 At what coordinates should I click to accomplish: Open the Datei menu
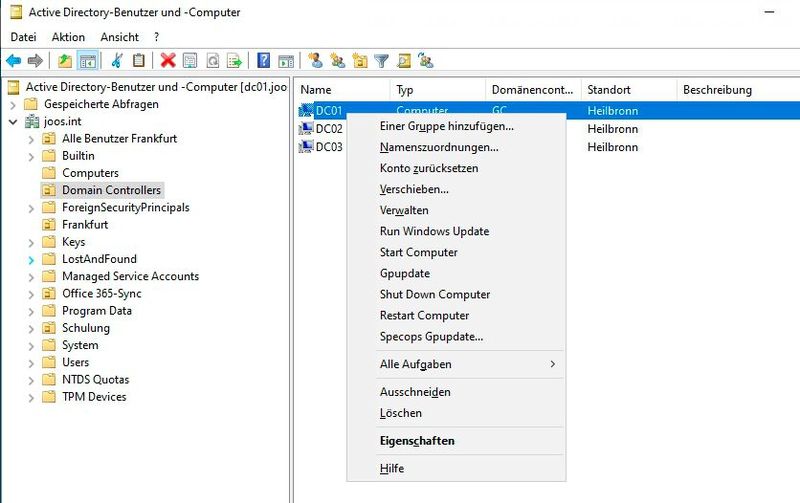[23, 37]
